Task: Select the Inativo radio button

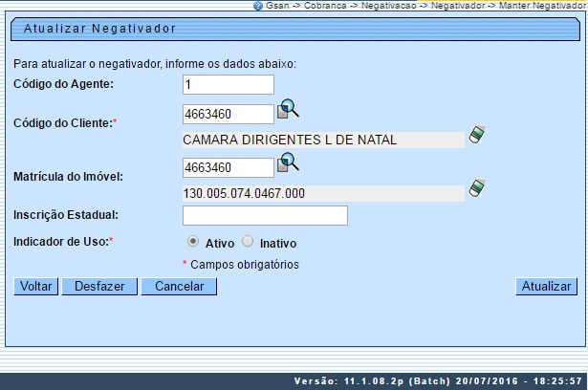Action: pos(248,241)
